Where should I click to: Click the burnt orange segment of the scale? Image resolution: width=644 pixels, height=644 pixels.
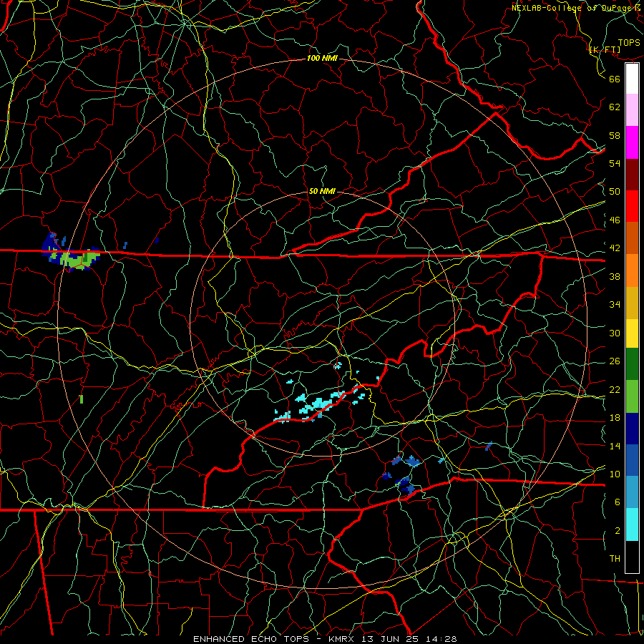pos(632,238)
